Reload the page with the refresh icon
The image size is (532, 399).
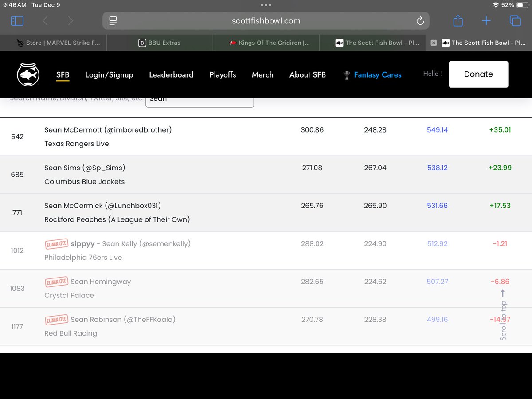pyautogui.click(x=420, y=21)
